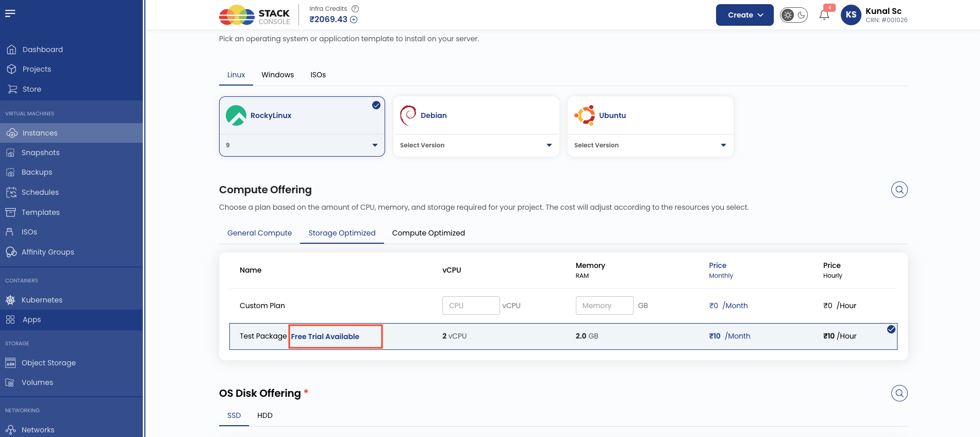
Task: Search OS disk offerings magnifier icon
Action: click(900, 393)
